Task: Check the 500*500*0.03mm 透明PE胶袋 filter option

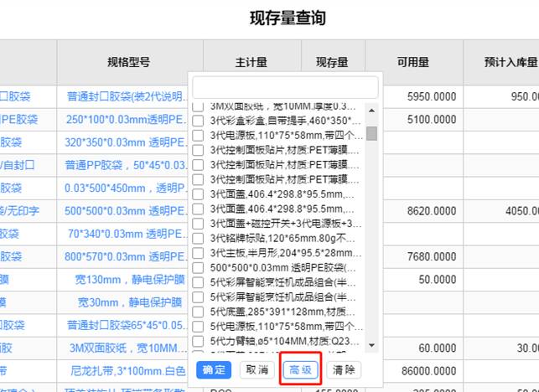Action: click(198, 267)
